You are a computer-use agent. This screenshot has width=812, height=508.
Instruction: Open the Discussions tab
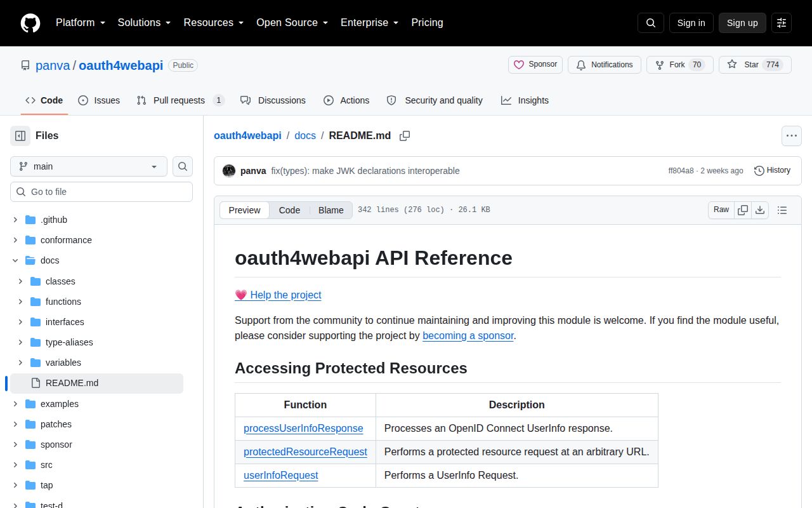(273, 100)
